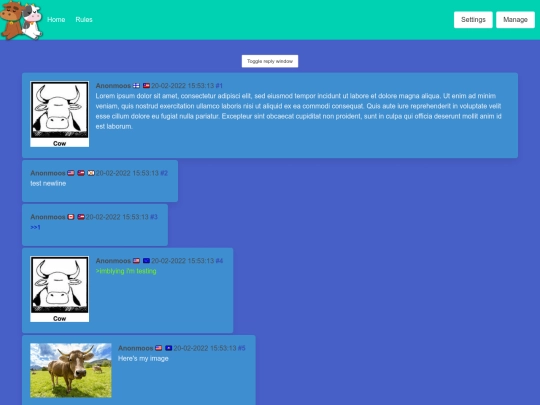Click the Manage button
The height and width of the screenshot is (405, 540).
coord(515,20)
